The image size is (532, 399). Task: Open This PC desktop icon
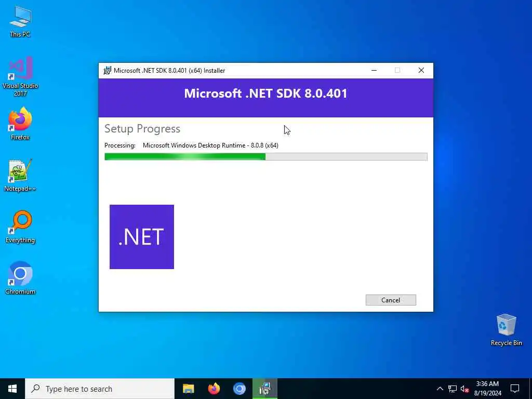pyautogui.click(x=20, y=21)
